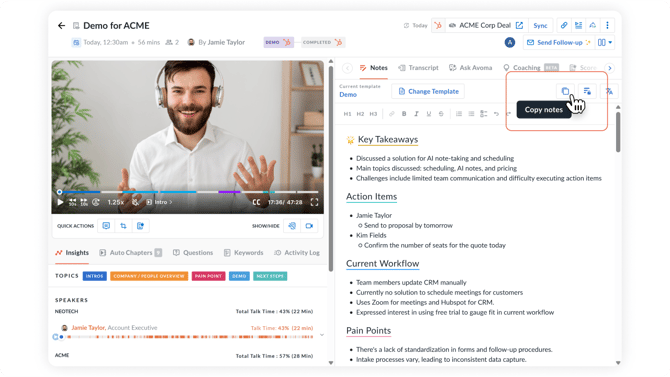Toggle closed captions on video
670x377 pixels.
[256, 202]
